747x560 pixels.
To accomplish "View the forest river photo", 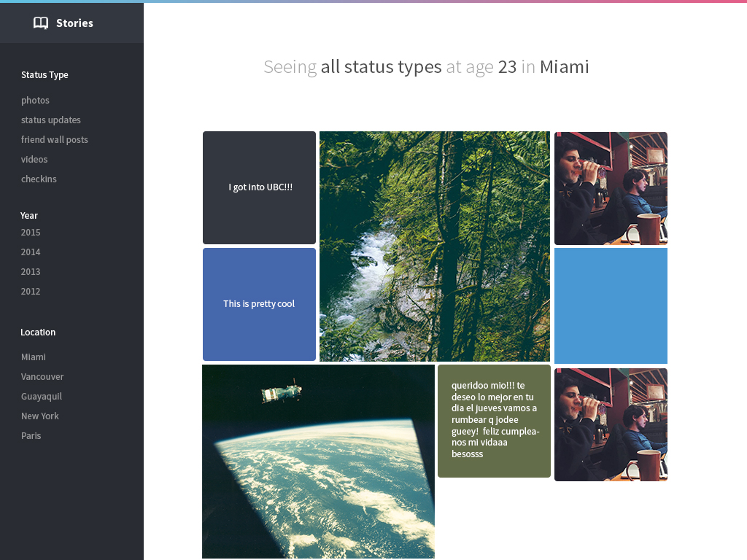I will click(x=435, y=246).
